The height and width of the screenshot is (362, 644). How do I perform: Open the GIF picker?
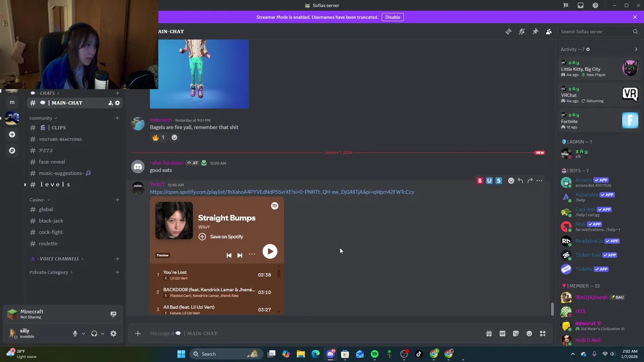[502, 333]
